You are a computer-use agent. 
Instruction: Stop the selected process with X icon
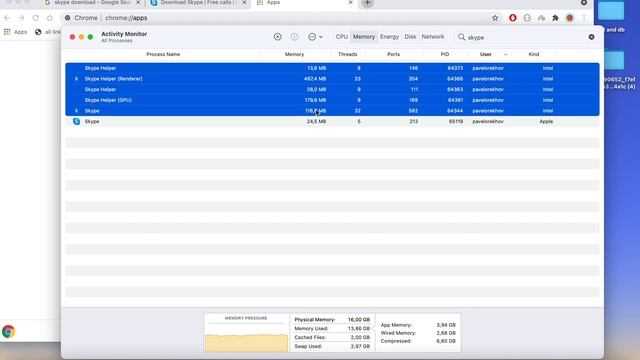(x=278, y=37)
